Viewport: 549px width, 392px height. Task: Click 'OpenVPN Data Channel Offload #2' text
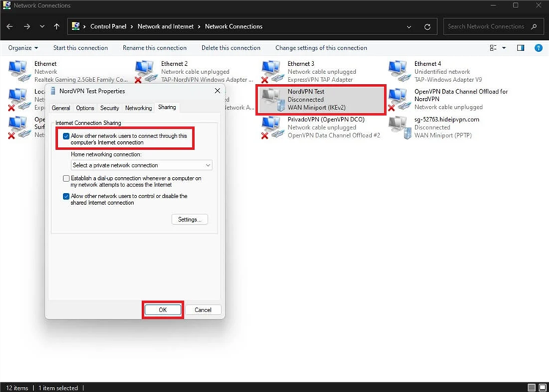334,135
